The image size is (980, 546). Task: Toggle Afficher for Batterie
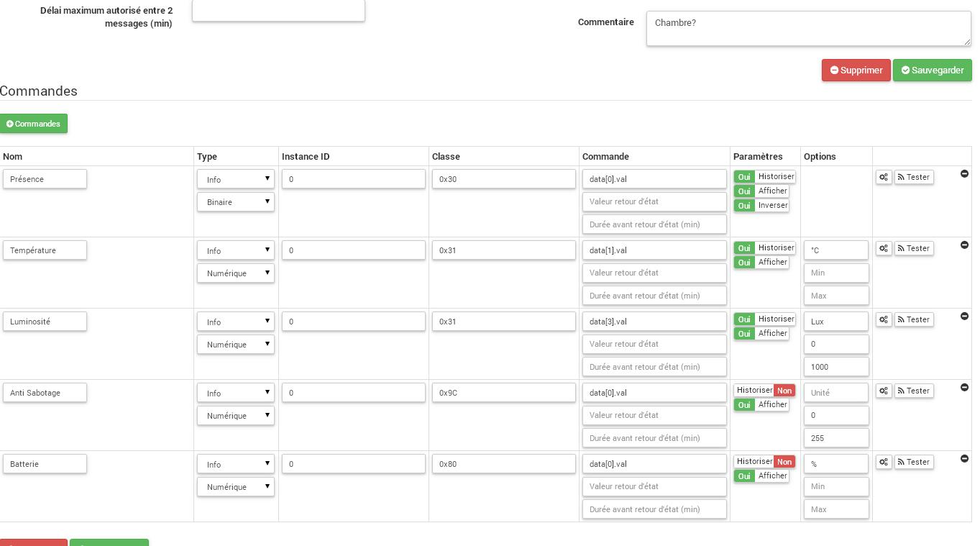(x=761, y=476)
